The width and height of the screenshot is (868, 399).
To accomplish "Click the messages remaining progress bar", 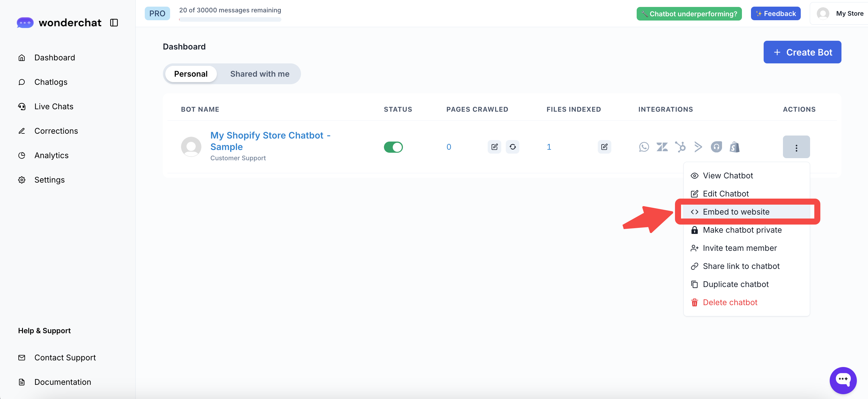I will 230,20.
